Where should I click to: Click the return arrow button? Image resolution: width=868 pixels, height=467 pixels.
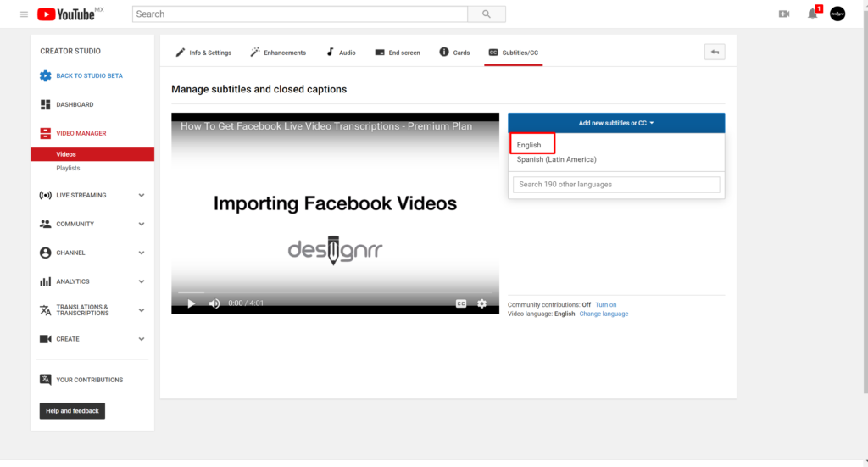tap(715, 52)
